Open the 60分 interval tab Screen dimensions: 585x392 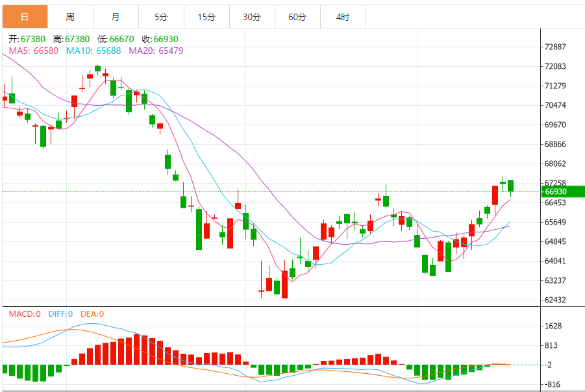[x=298, y=17]
